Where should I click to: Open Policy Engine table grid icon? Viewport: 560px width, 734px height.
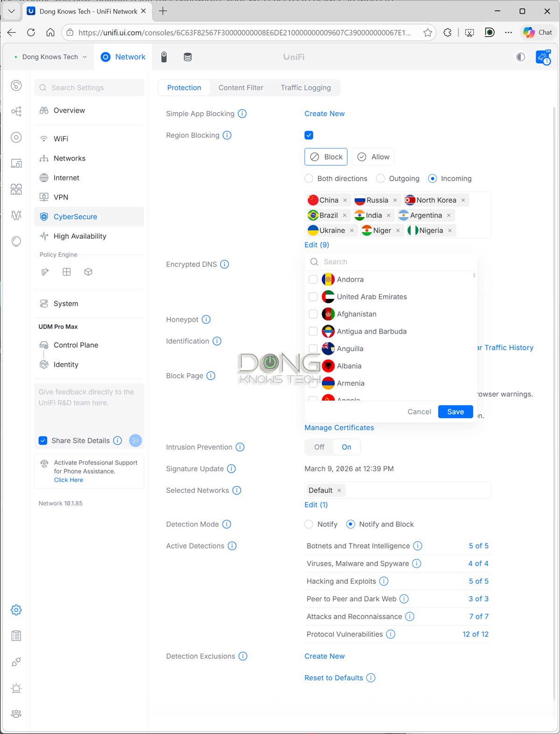coord(67,272)
